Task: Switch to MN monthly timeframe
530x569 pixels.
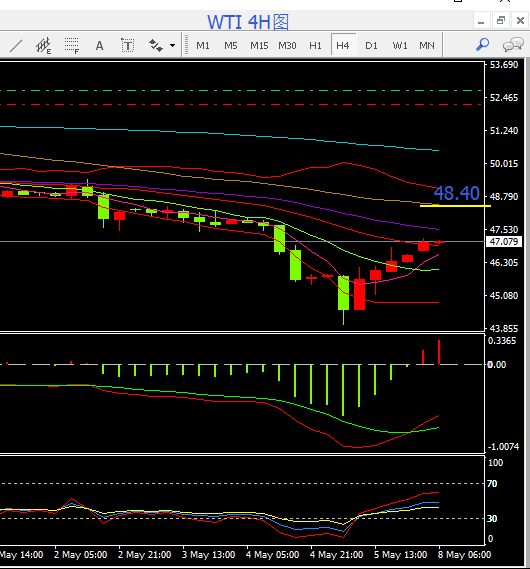Action: click(x=427, y=46)
